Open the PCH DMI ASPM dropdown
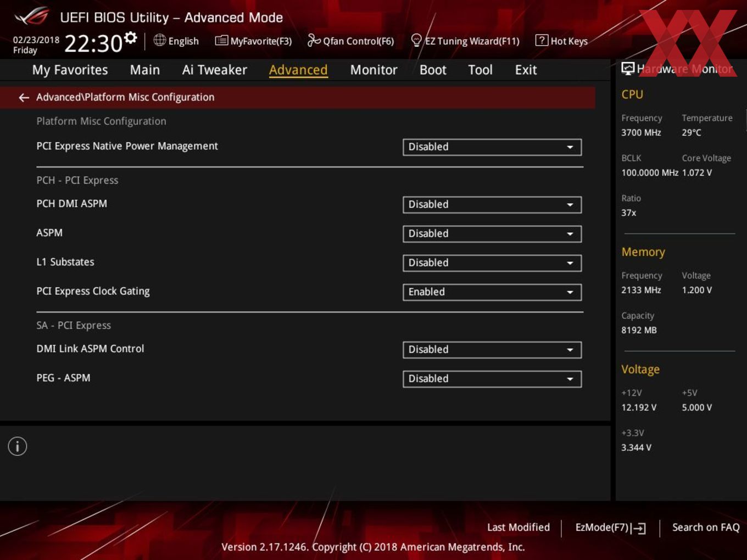This screenshot has width=747, height=560. [x=492, y=205]
